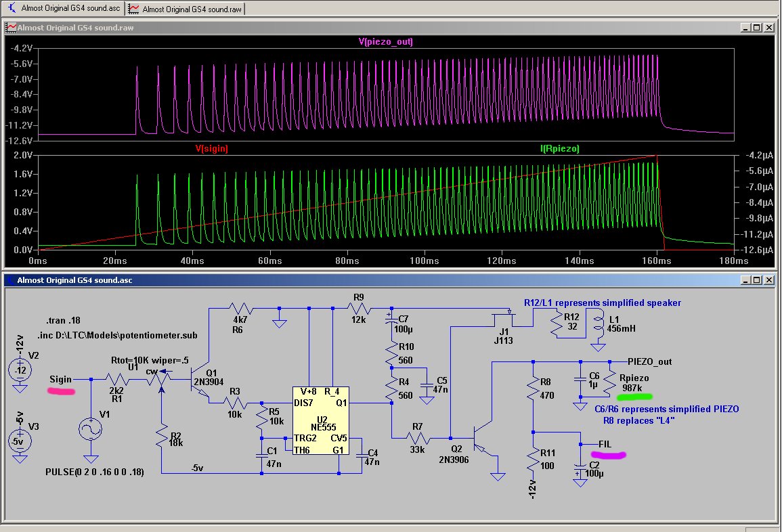Click the .tran .18 simulation directive
The image size is (782, 532).
(62, 321)
